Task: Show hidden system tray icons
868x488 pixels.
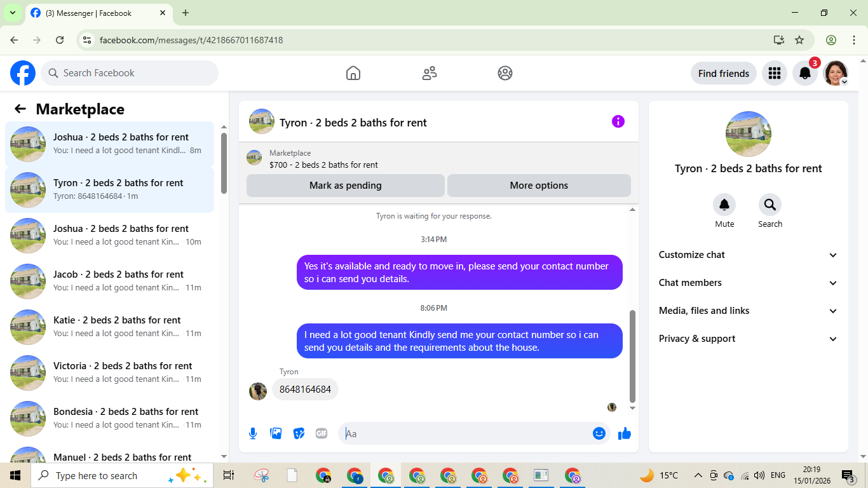Action: pos(698,475)
